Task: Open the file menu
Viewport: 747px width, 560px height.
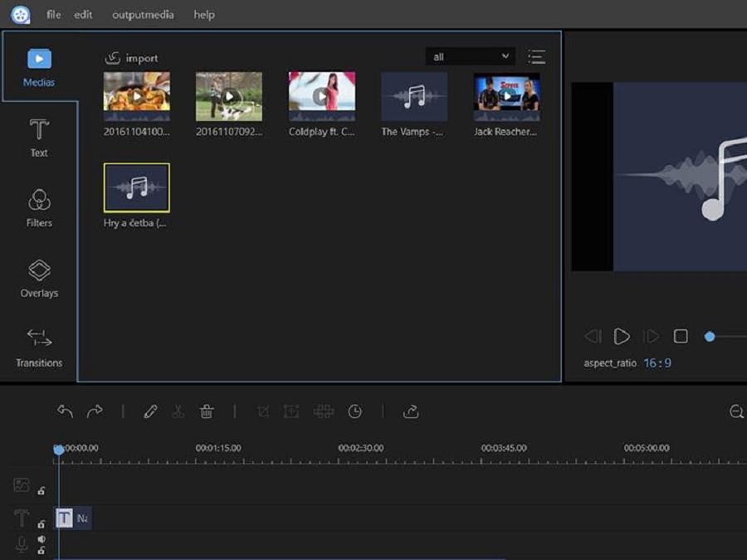Action: [53, 14]
